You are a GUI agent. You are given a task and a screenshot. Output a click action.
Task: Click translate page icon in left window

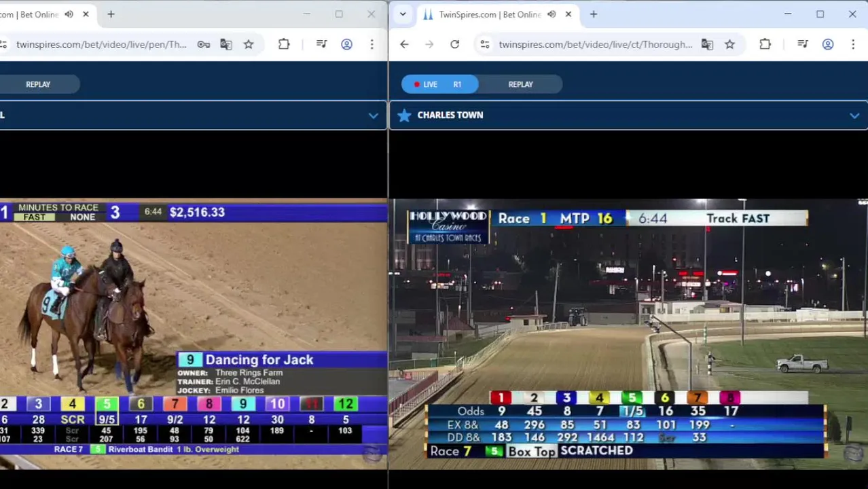coord(226,44)
